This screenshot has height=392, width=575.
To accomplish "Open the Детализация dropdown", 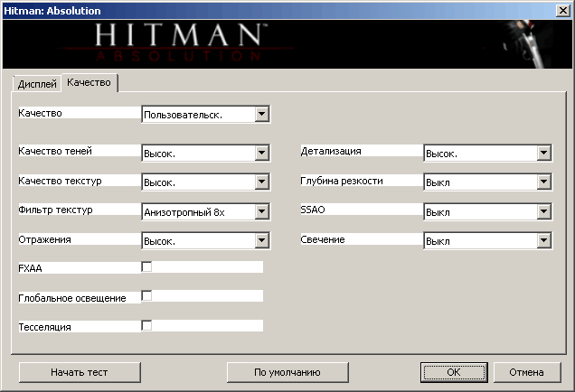I will pos(487,153).
